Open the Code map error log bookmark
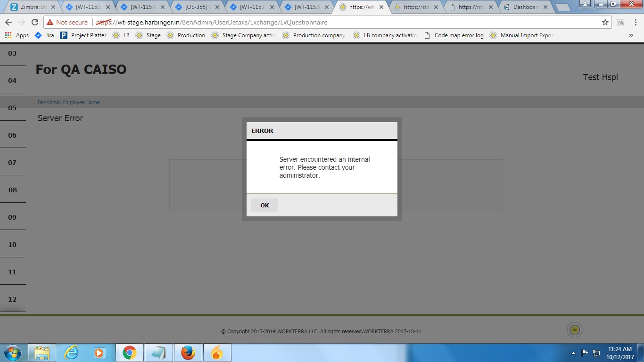Screen dimensions: 644x362 coord(454,35)
